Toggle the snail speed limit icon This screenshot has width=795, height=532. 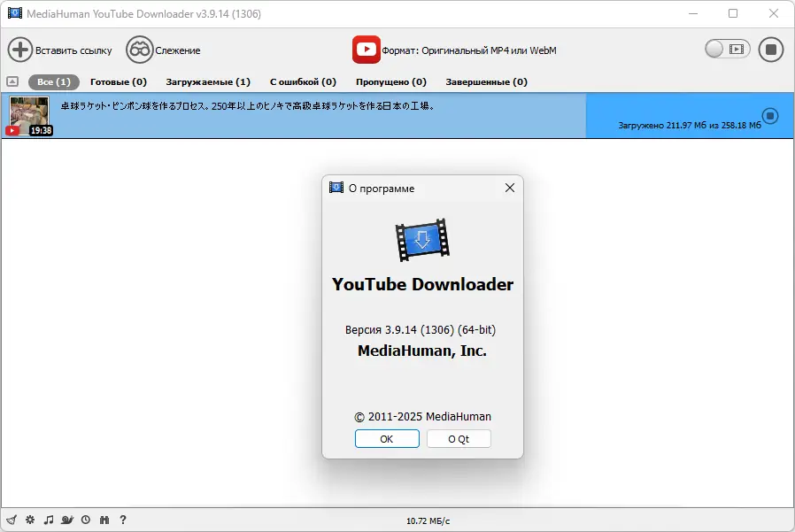[x=67, y=520]
